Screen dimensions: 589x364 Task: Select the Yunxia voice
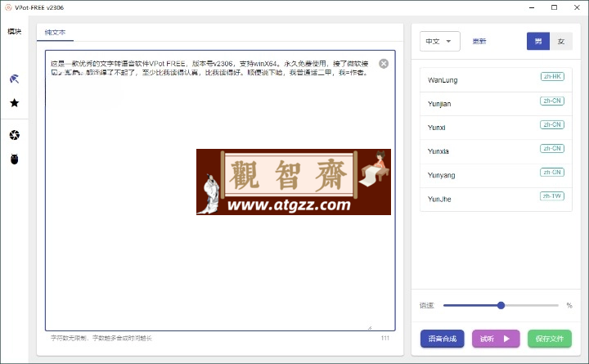pos(496,151)
